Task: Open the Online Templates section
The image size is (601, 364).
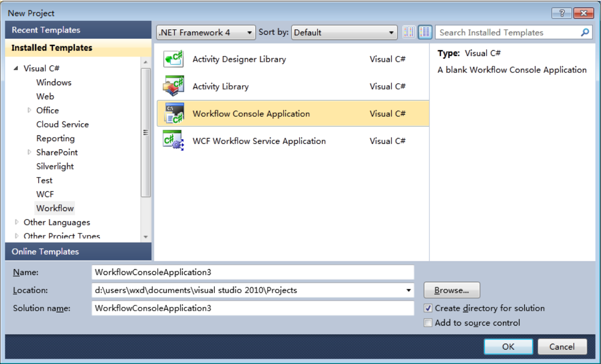Action: point(78,252)
